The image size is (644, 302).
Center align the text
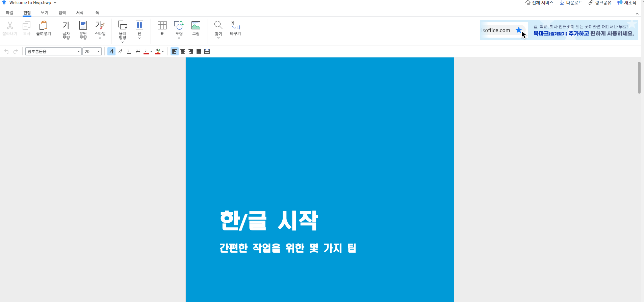click(x=183, y=51)
